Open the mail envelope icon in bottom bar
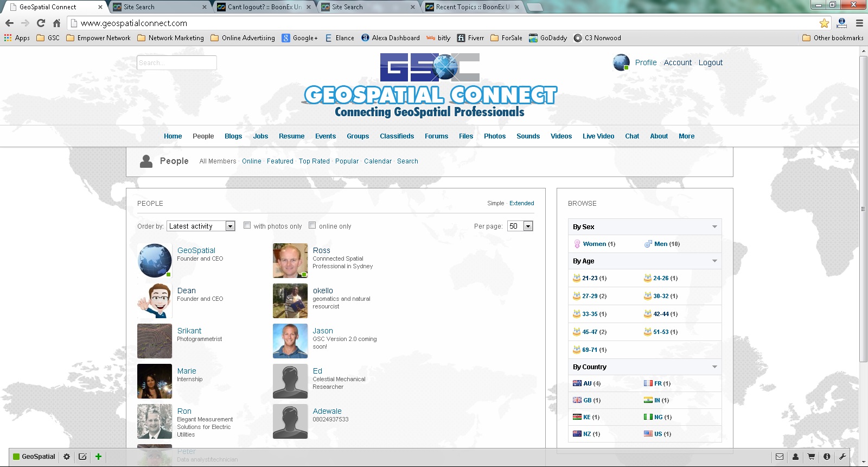868x467 pixels. [780, 457]
